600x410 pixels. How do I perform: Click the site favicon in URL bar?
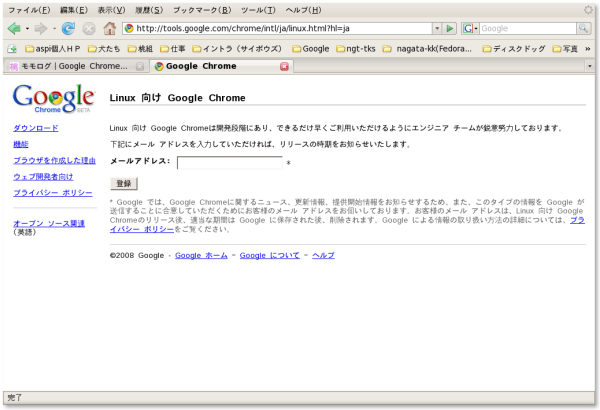pyautogui.click(x=129, y=28)
